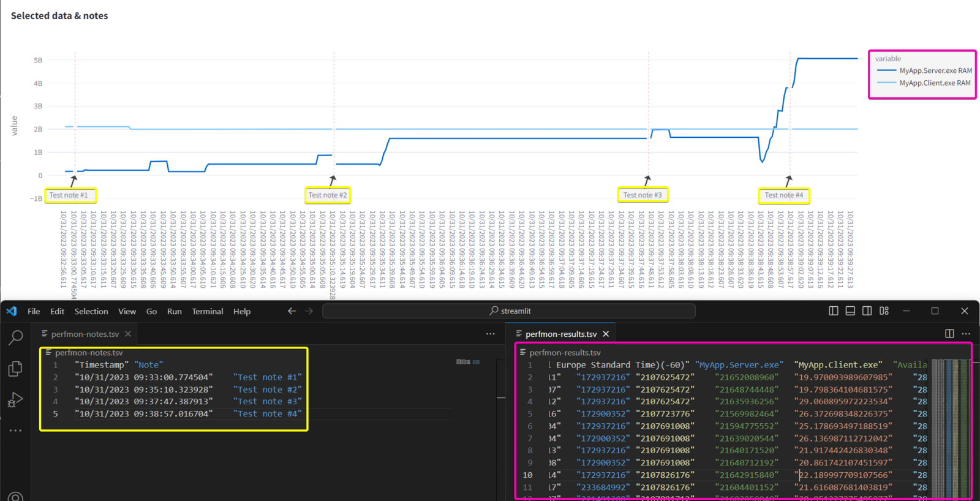Toggle the primary side bar layout
The width and height of the screenshot is (980, 501).
pyautogui.click(x=834, y=311)
